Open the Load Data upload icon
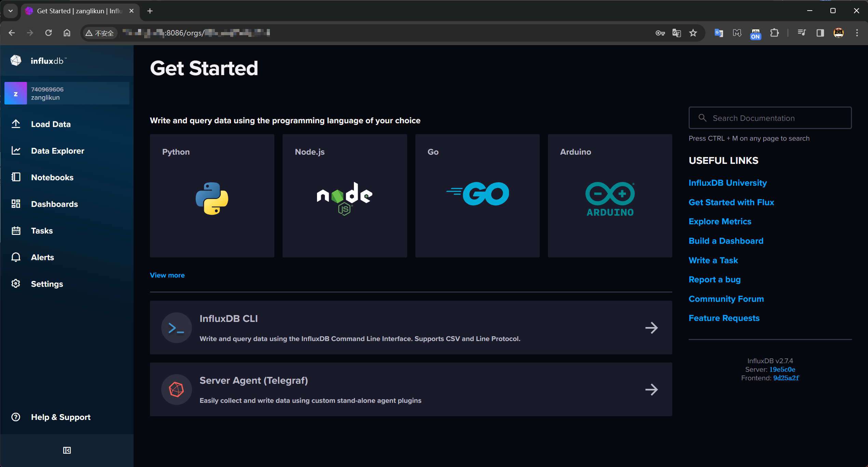The height and width of the screenshot is (467, 868). click(16, 124)
